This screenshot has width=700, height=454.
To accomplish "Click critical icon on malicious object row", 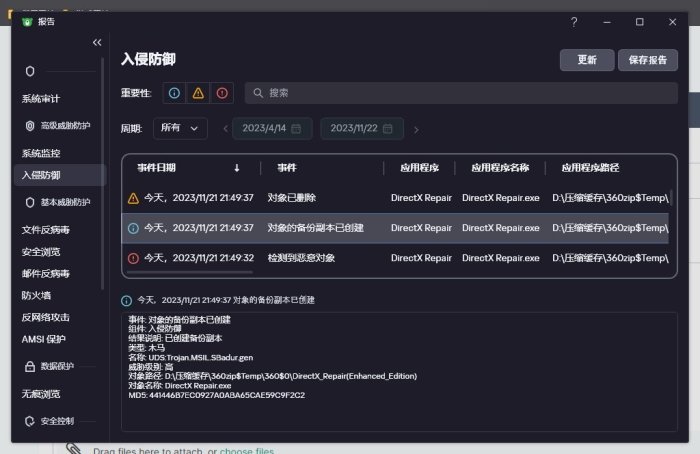I will (x=133, y=258).
